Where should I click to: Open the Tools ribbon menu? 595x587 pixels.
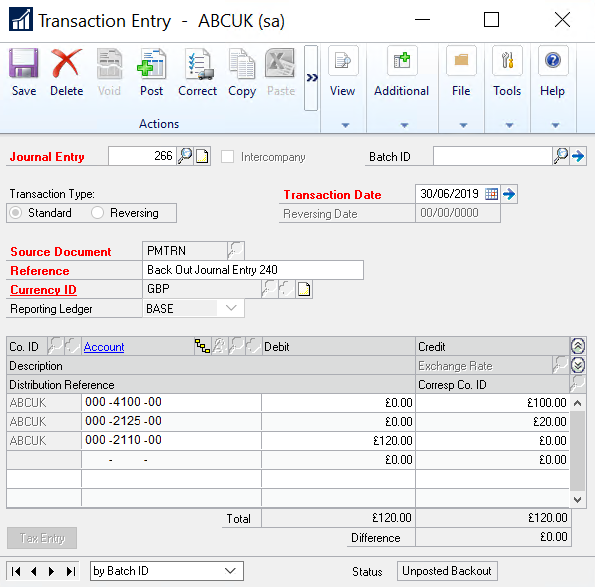pos(507,60)
